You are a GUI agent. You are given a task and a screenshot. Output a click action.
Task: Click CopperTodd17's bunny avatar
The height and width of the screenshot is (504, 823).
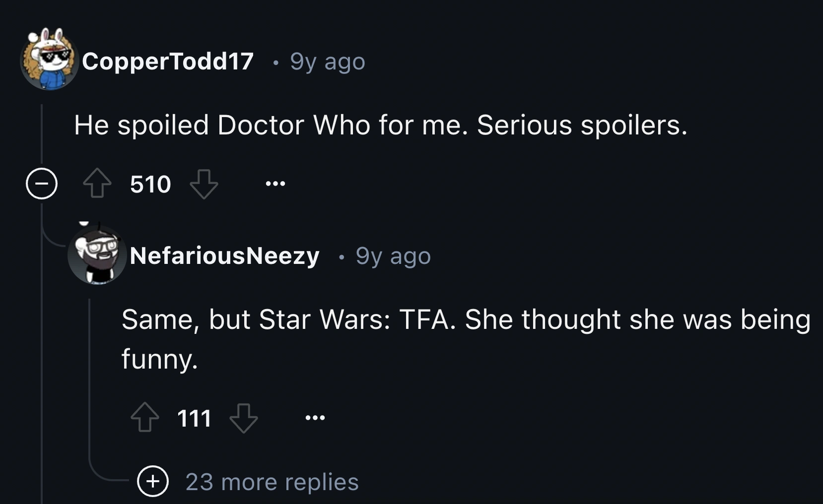coord(49,60)
